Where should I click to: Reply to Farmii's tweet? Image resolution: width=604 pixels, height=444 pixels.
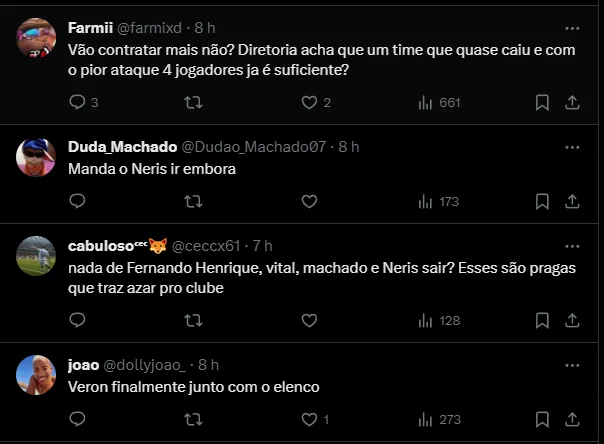coord(78,102)
